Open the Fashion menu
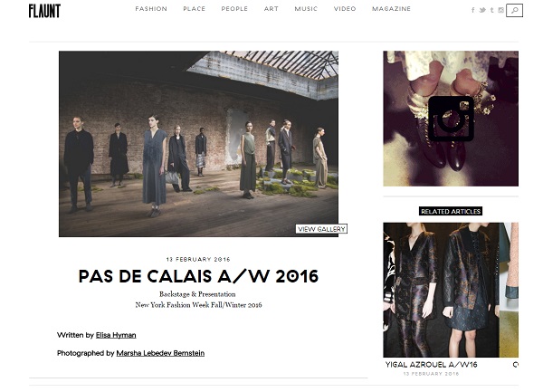Viewport: 543px width, 392px height. [x=151, y=9]
